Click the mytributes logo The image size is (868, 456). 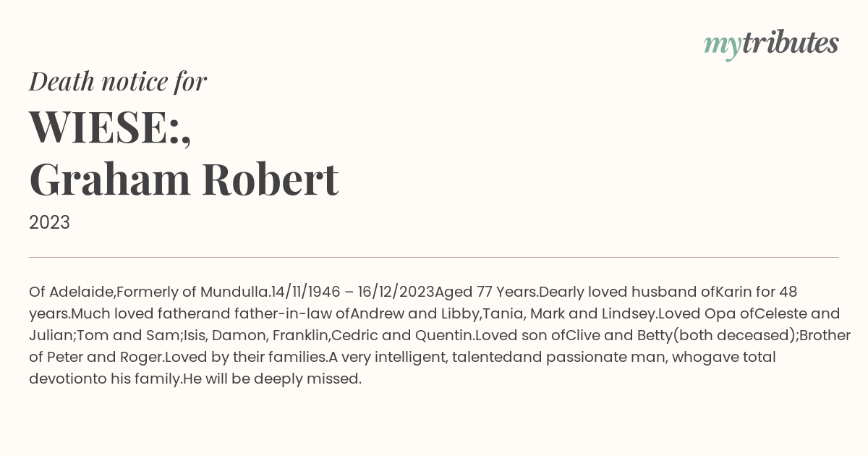click(x=771, y=45)
